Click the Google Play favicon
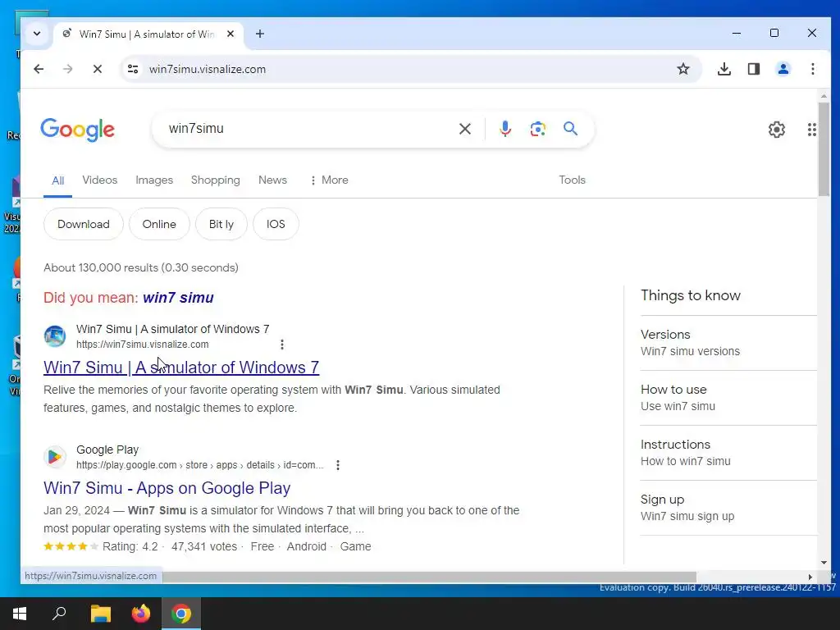The image size is (840, 630). (x=55, y=457)
